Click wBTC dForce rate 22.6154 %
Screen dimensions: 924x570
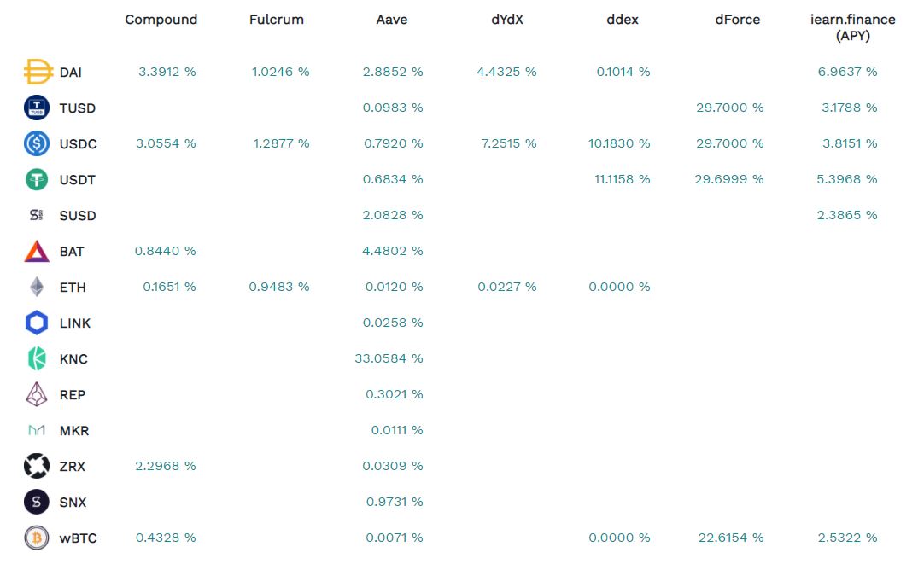[730, 538]
